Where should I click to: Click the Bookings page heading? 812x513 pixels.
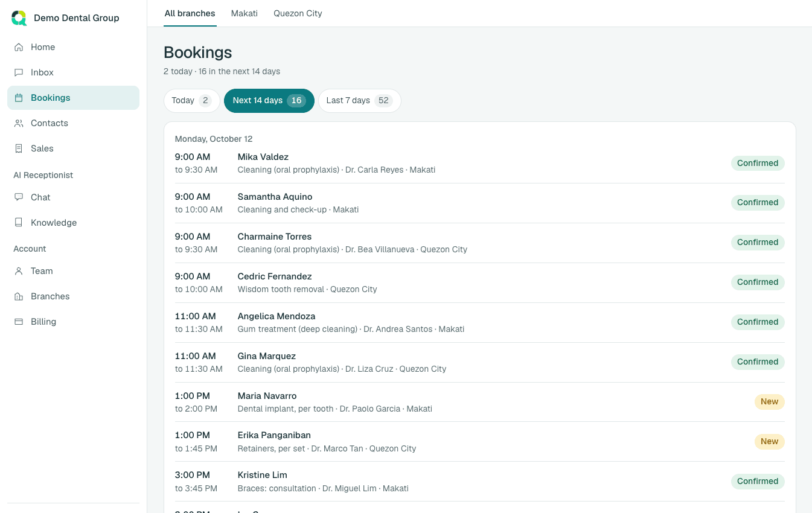(x=198, y=53)
